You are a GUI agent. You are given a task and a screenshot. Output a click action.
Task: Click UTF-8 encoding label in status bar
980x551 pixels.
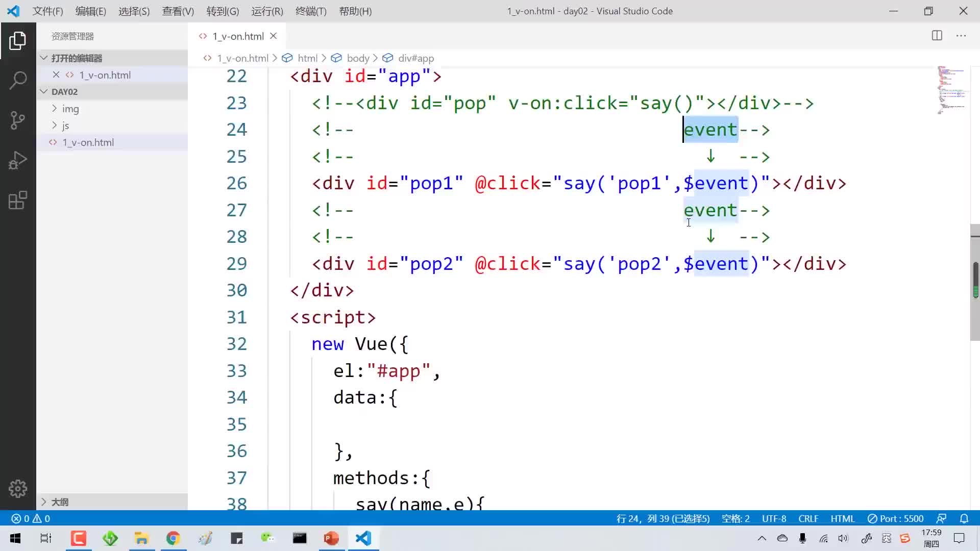click(774, 518)
